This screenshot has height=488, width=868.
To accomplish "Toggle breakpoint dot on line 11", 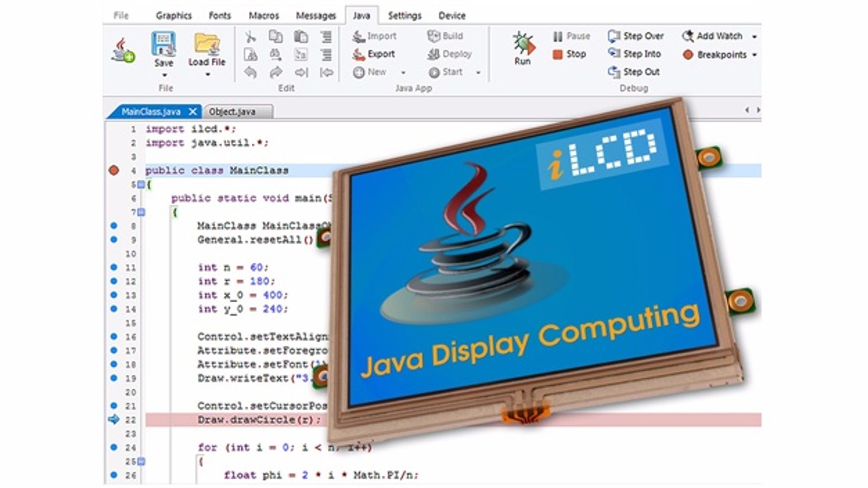I will click(x=114, y=267).
